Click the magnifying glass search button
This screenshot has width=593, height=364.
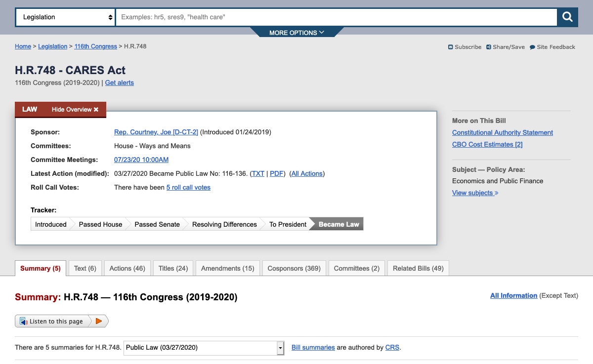tap(567, 17)
